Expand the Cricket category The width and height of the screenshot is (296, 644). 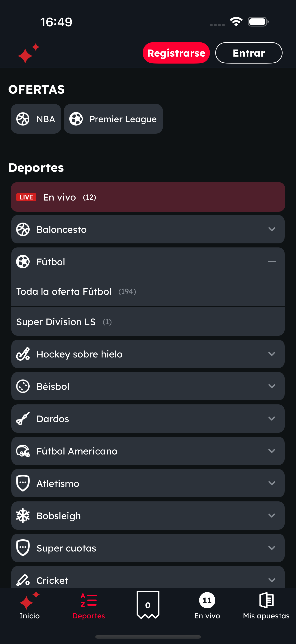[148, 577]
